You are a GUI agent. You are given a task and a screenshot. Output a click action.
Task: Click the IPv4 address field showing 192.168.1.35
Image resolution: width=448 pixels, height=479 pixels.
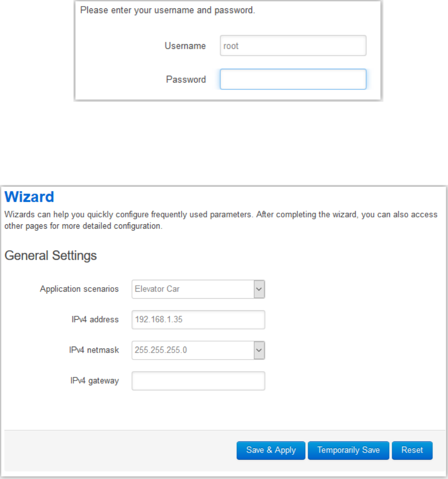click(198, 320)
